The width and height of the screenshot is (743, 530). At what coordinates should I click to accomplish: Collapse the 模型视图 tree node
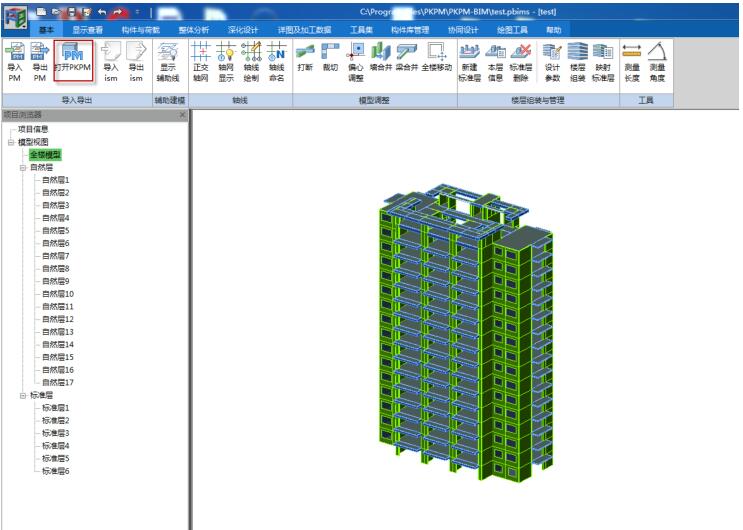pos(11,142)
